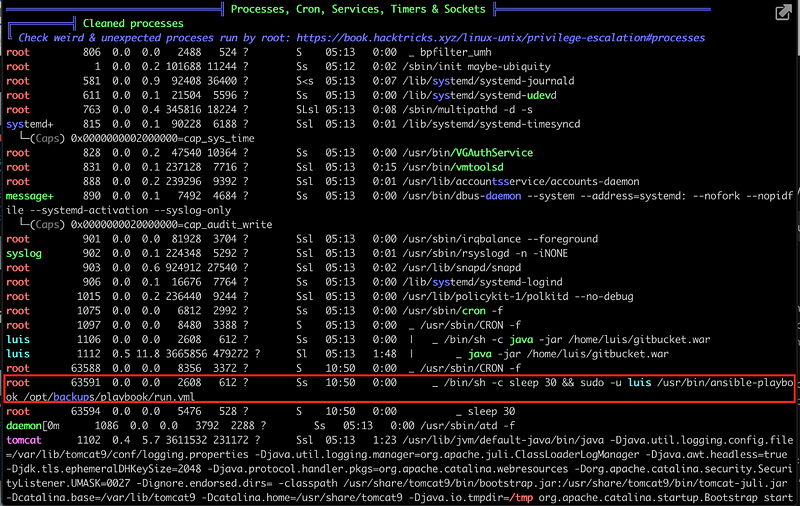Select the cap_sys_time capability line

click(x=162, y=138)
